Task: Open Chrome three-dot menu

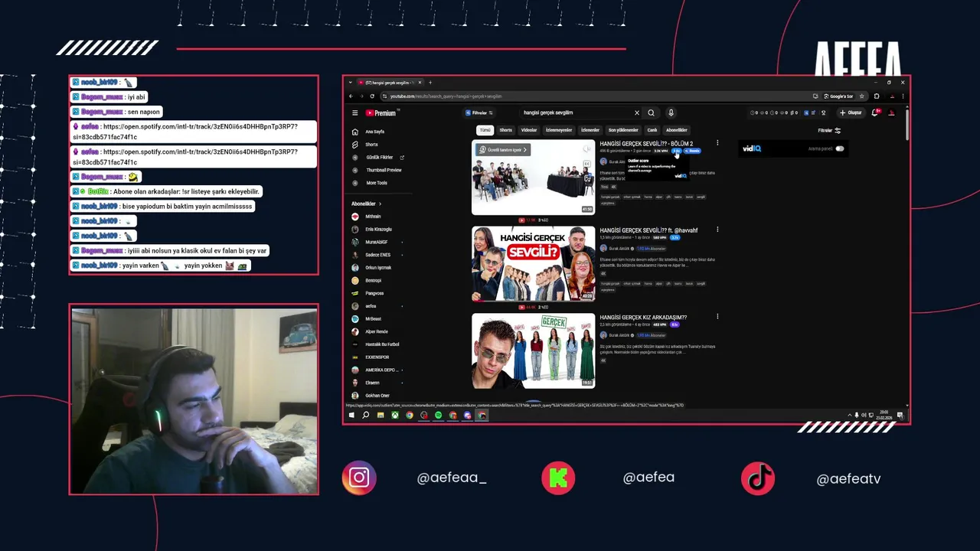Action: pos(904,96)
